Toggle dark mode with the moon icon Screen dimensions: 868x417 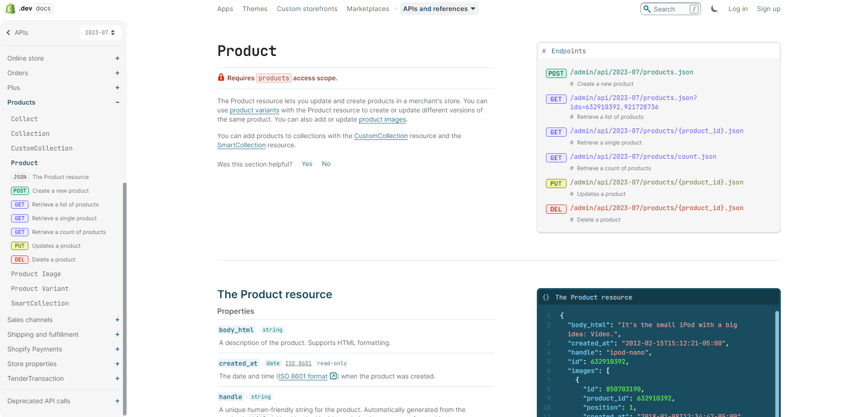pyautogui.click(x=714, y=8)
